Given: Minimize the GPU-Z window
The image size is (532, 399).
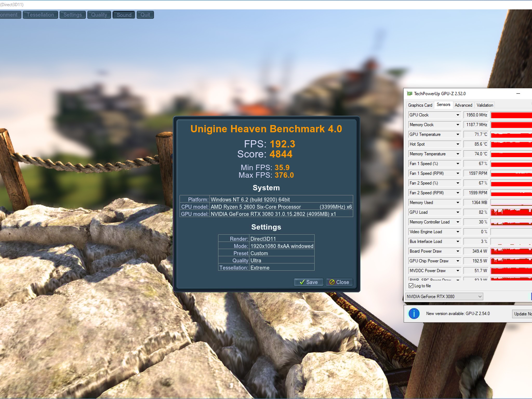Looking at the screenshot, I should [x=518, y=94].
